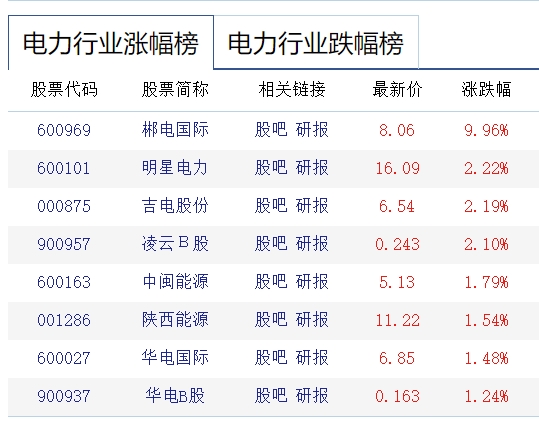Open 研报 for 华电B股
539x425 pixels.
312,396
